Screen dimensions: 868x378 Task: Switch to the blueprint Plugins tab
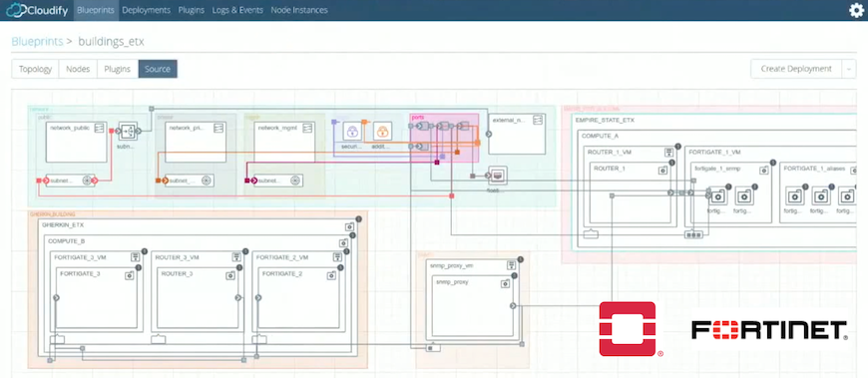tap(118, 69)
